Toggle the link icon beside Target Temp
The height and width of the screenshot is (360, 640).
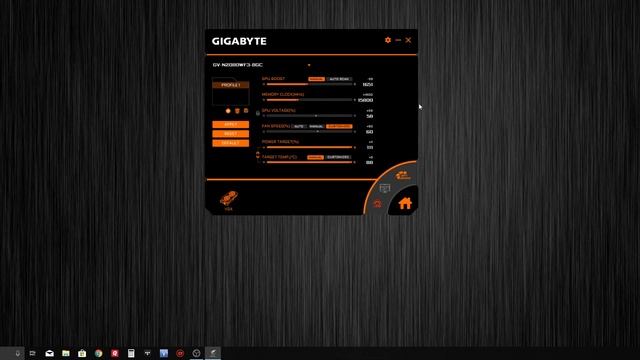258,155
